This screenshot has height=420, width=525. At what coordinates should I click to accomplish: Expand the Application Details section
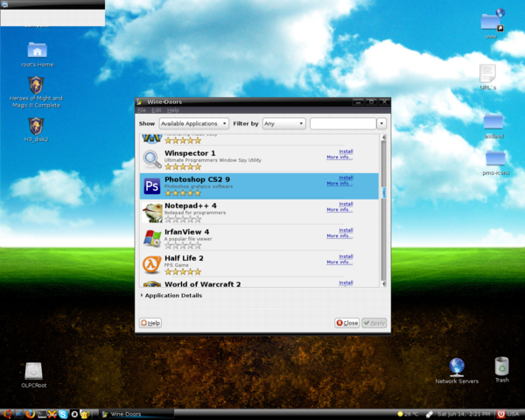171,296
